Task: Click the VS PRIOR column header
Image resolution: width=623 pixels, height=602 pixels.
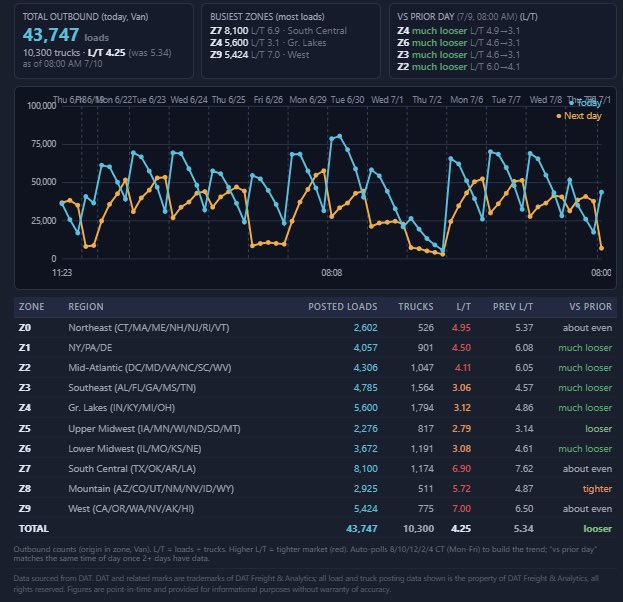Action: tap(590, 307)
